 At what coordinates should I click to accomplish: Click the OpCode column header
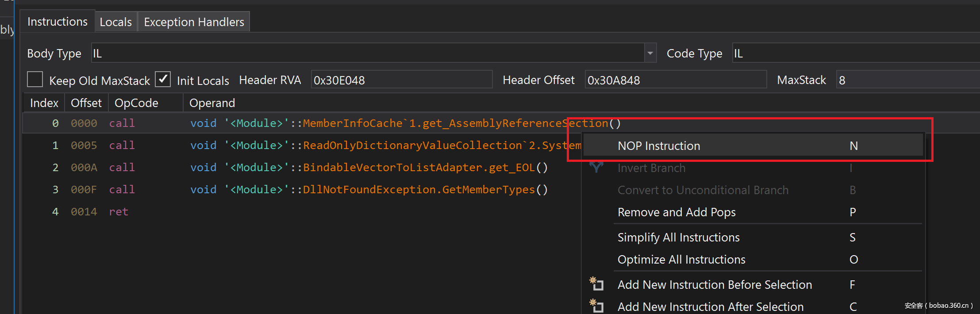pos(136,103)
